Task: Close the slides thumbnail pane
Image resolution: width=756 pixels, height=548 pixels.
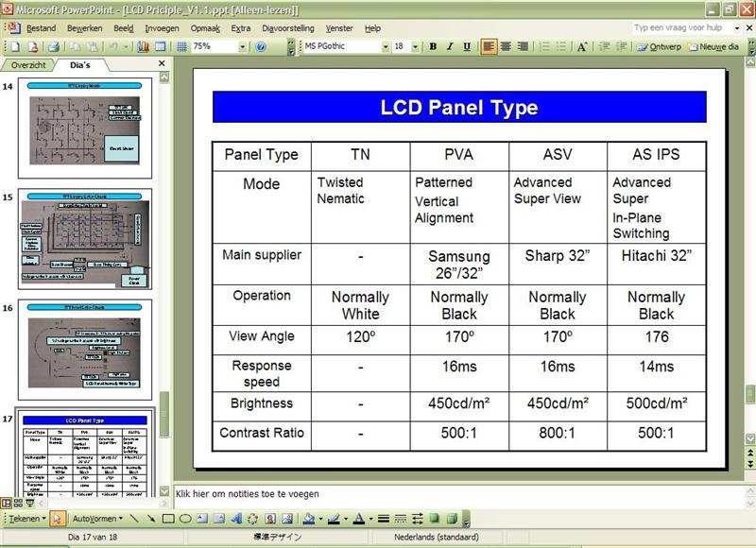Action: click(x=162, y=63)
